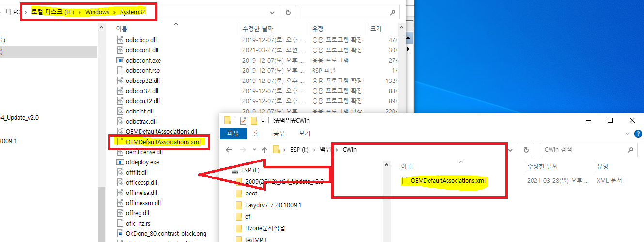Open the 공유 ribbon tab
644x242 pixels.
click(x=279, y=133)
